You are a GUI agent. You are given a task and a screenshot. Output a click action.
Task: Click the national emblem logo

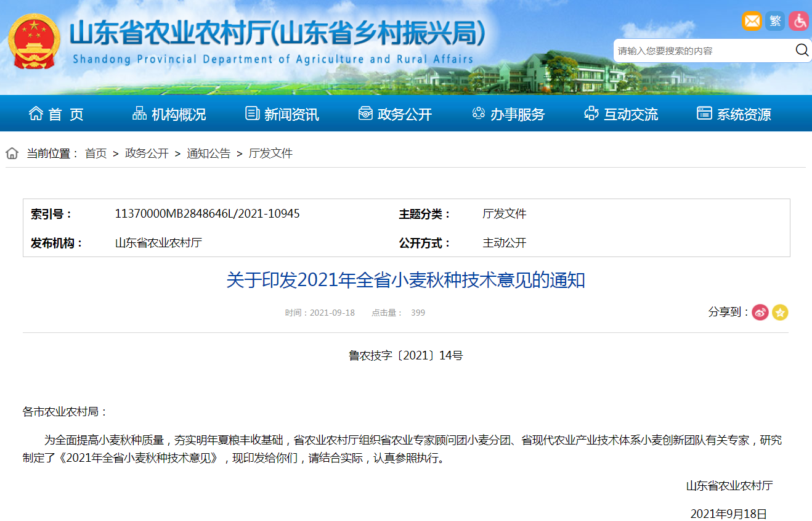(34, 41)
